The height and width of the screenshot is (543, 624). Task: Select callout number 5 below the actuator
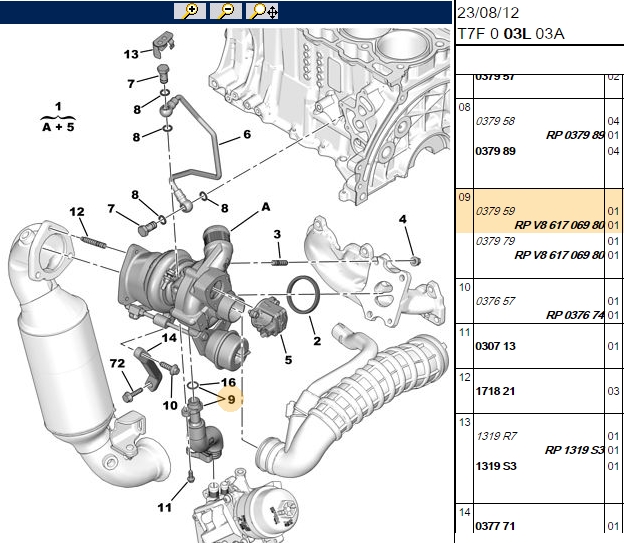pos(288,360)
